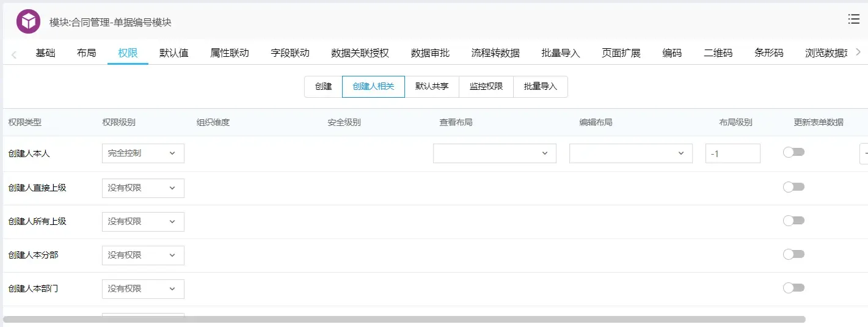Open the 数据关联授权 tab

[x=360, y=53]
